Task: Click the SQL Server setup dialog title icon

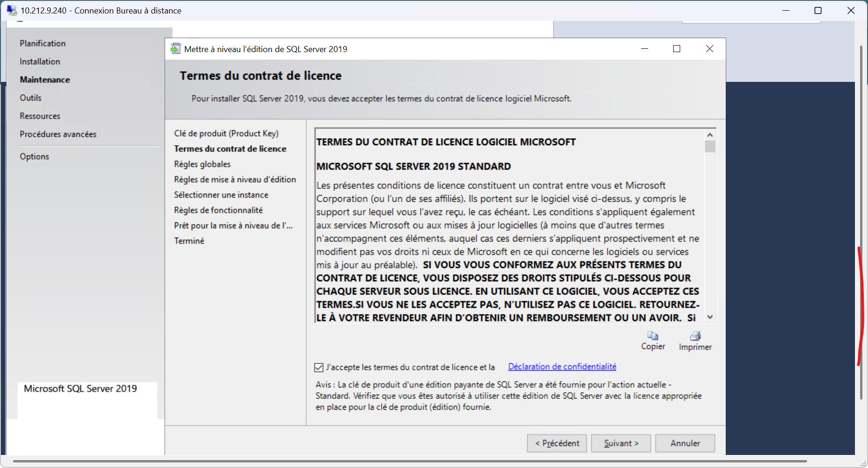Action: 175,49
